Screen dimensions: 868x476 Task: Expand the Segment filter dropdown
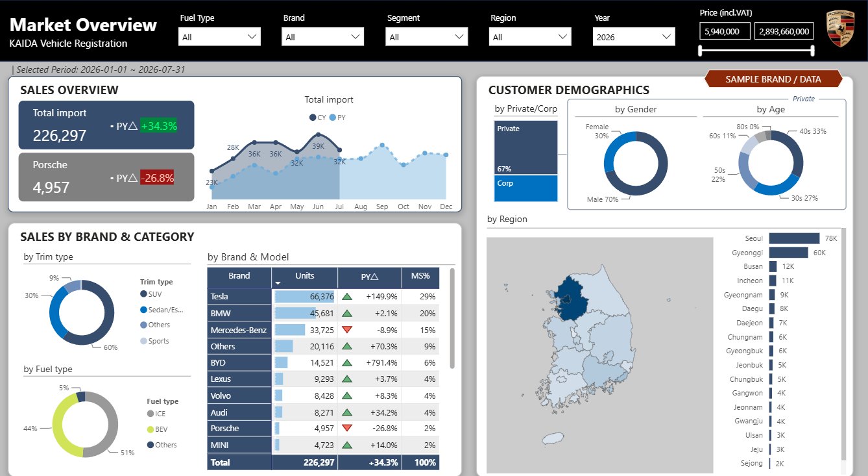pyautogui.click(x=426, y=37)
